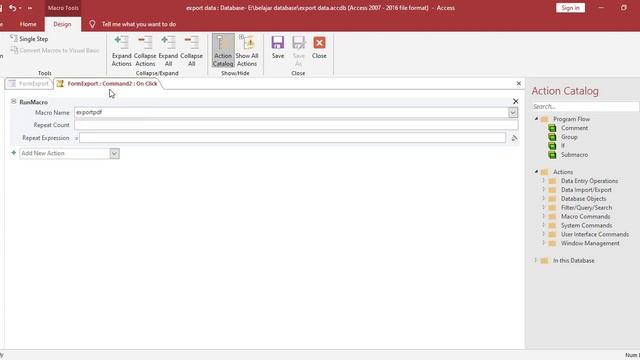This screenshot has width=640, height=360.
Task: Open Tell me what you want search
Action: pyautogui.click(x=139, y=24)
